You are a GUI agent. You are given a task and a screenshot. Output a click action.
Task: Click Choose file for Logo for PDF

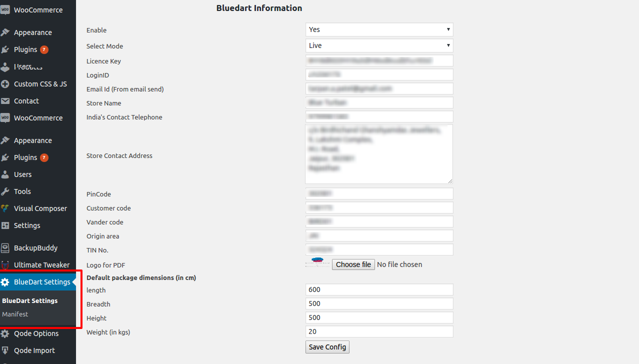[x=353, y=264]
